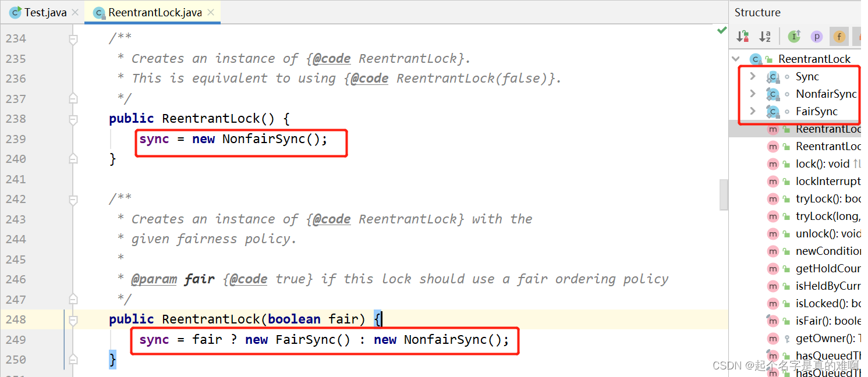Image resolution: width=868 pixels, height=377 pixels.
Task: Select tryLock(): boolean method in Structure
Action: click(x=828, y=198)
